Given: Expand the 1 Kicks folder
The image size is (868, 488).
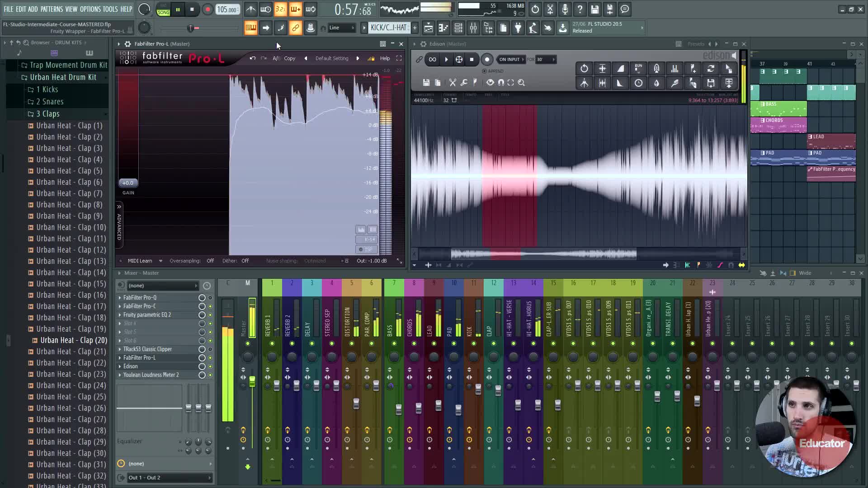Looking at the screenshot, I should coord(47,89).
